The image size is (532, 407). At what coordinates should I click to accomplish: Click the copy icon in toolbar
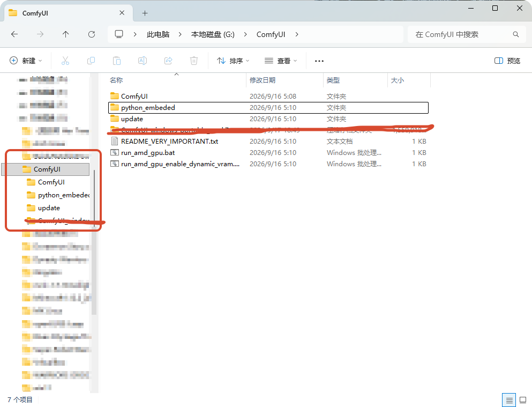pos(91,61)
